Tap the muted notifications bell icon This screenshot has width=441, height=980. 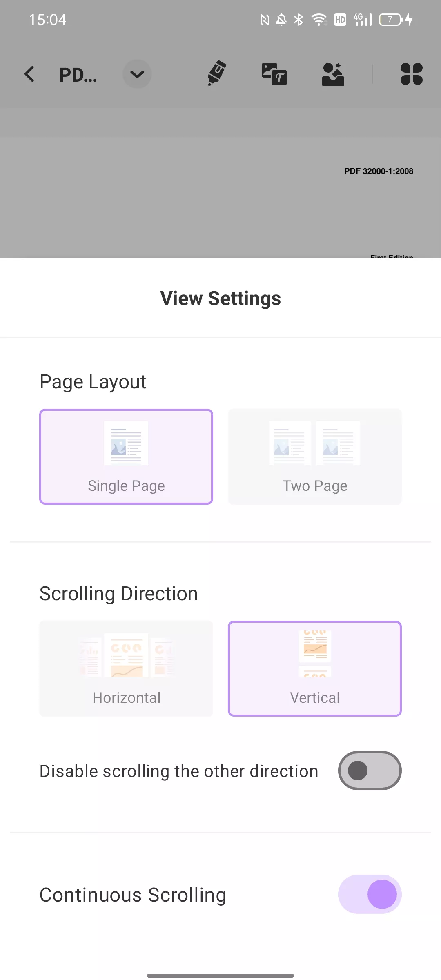(281, 19)
